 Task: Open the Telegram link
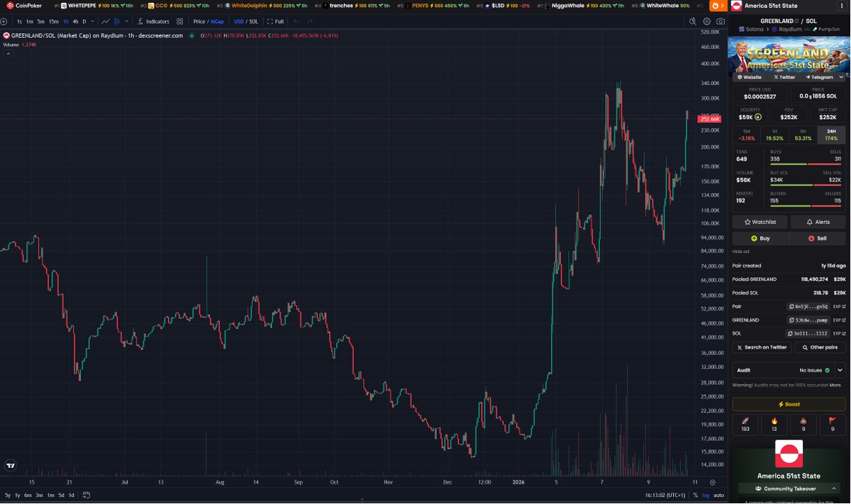(x=818, y=77)
